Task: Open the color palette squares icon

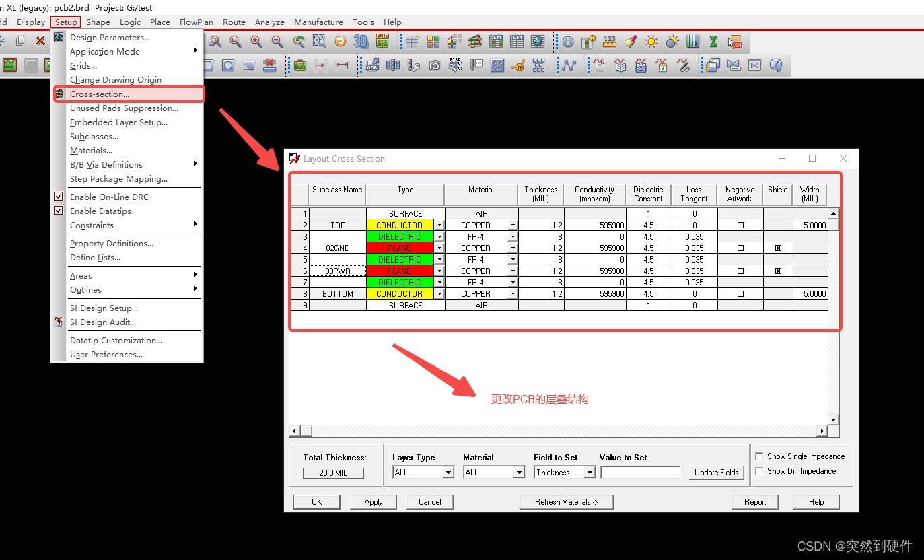Action: coord(433,42)
